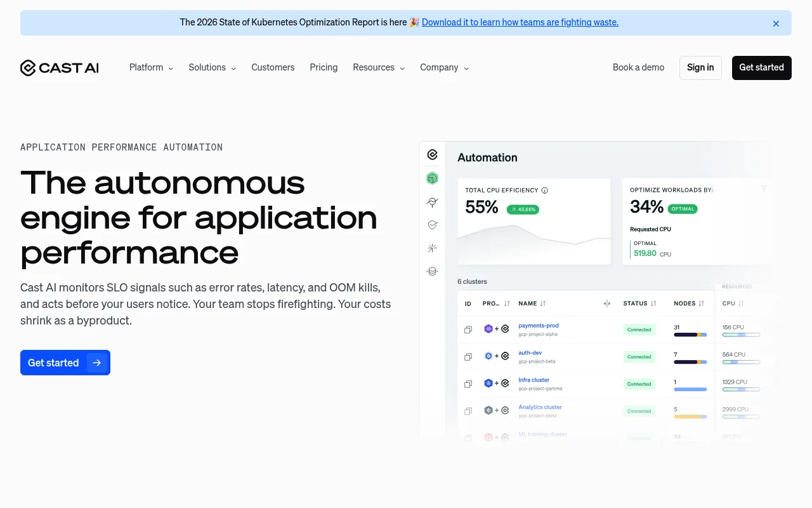Copy the ID of Analytics cluster
812x508 pixels.
468,411
